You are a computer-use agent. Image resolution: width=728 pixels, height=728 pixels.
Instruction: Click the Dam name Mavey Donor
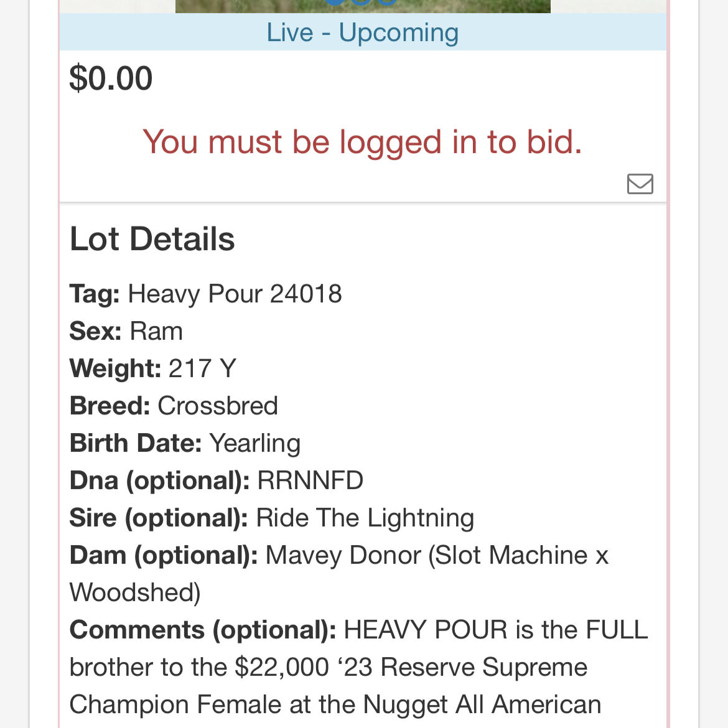(x=343, y=555)
